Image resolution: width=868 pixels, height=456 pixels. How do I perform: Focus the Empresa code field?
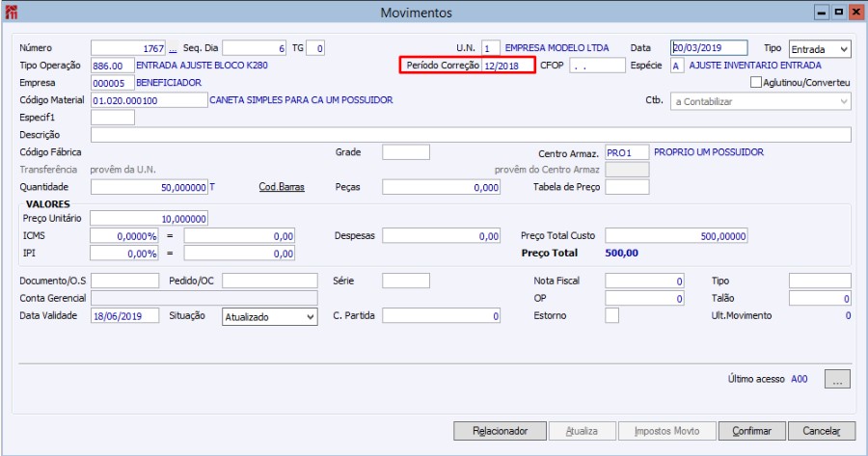tap(113, 83)
